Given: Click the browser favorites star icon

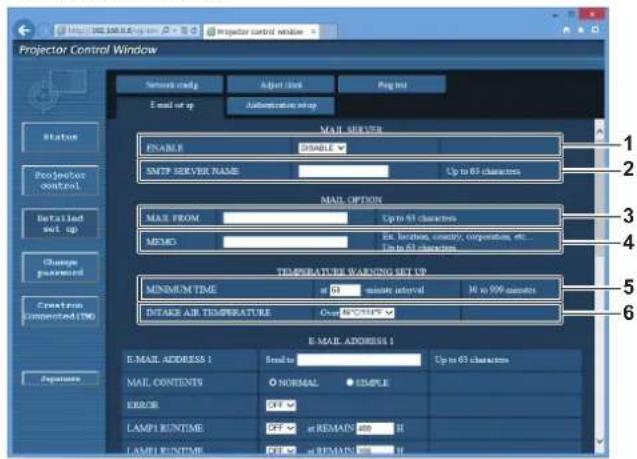Looking at the screenshot, I should [581, 30].
